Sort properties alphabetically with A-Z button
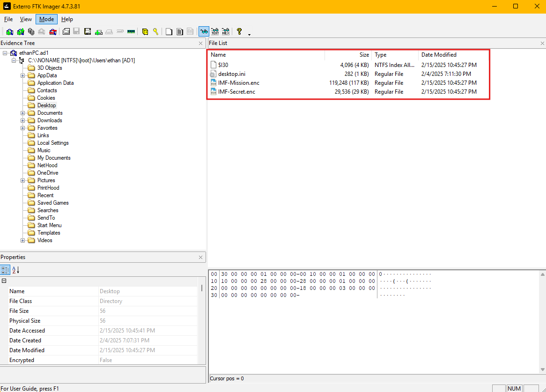Viewport: 546px width, 392px height. (x=15, y=270)
